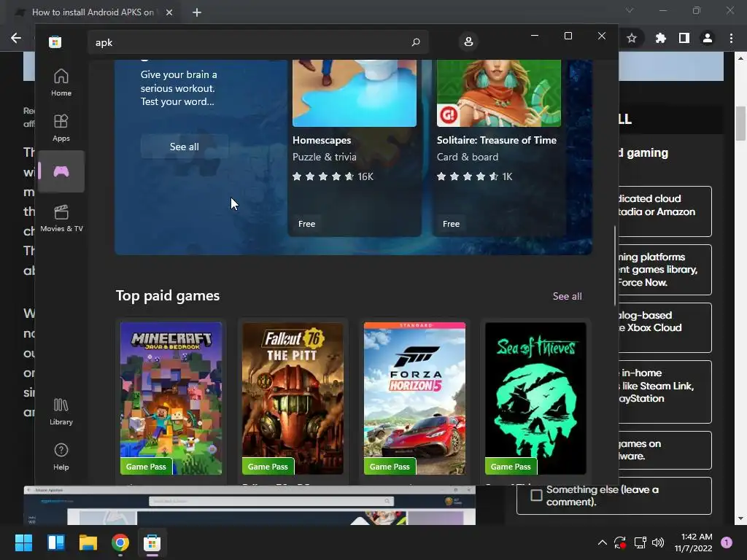Click the Top paid games heading
747x560 pixels.
coord(168,296)
